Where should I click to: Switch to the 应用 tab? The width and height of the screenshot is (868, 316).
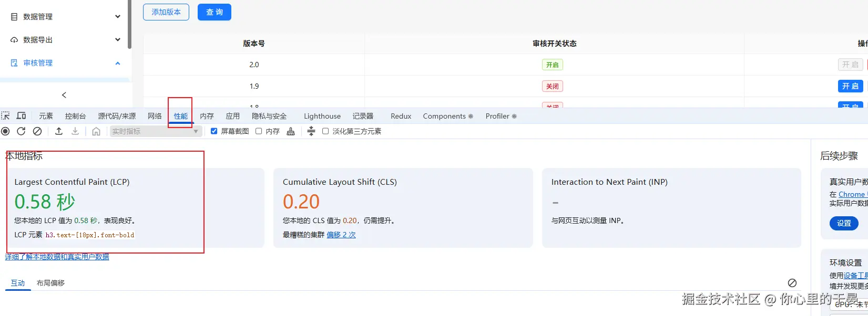point(233,116)
